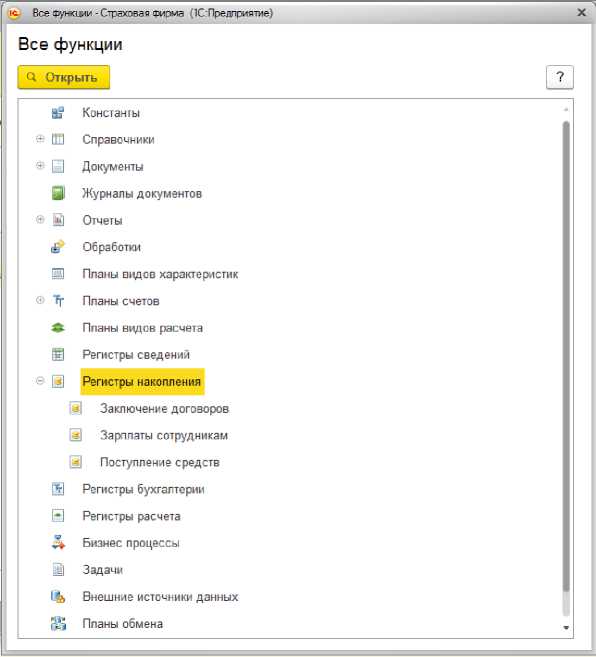
Task: Expand the Документы tree node
Action: (40, 166)
